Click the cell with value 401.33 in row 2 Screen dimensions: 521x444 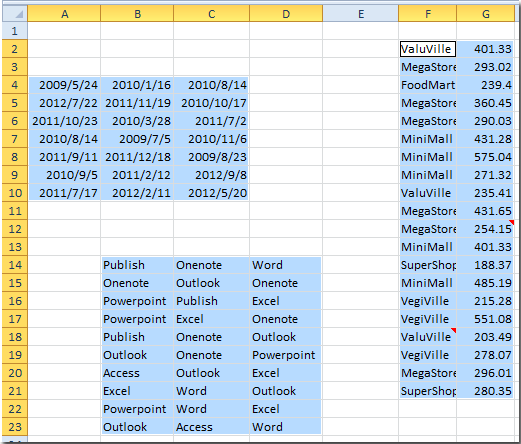coord(486,49)
